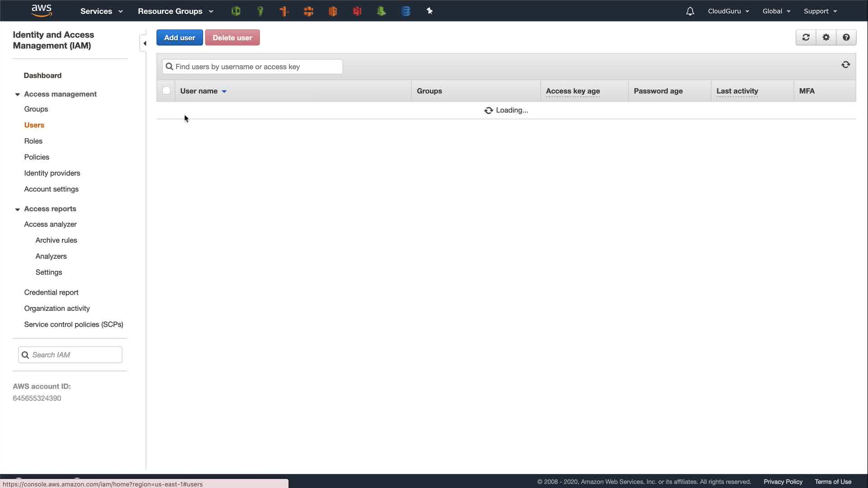Toggle the select all users checkbox
The image size is (868, 488).
tap(166, 90)
